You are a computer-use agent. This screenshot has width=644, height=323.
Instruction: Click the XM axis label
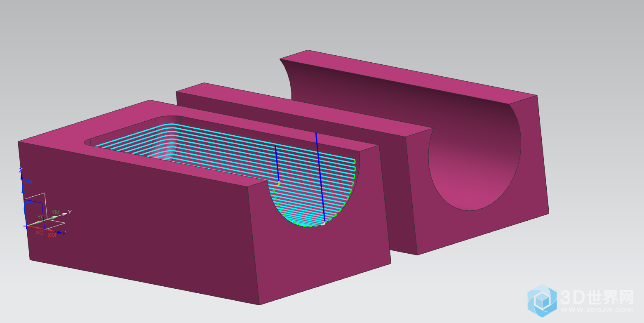click(x=52, y=235)
